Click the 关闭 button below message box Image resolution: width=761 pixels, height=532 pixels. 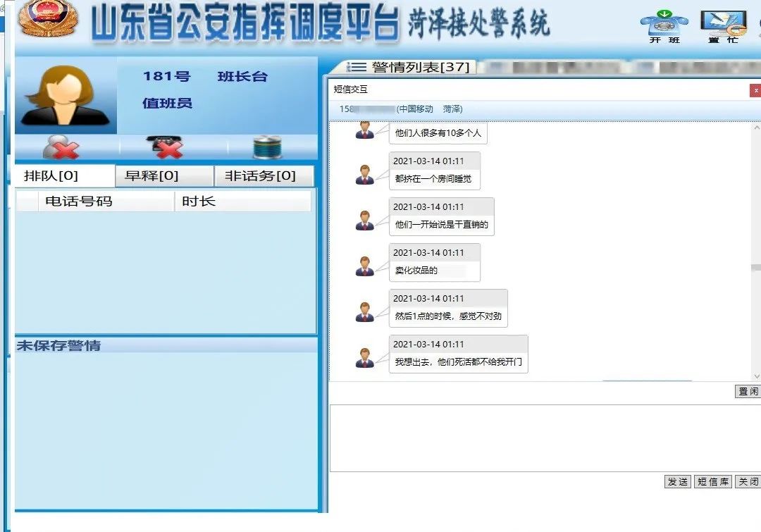(748, 482)
